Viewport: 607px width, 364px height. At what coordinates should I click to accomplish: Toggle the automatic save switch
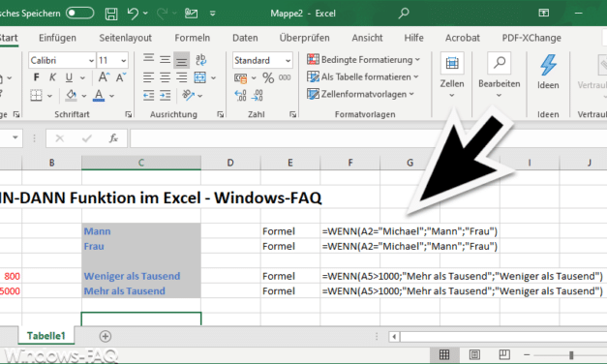[79, 14]
